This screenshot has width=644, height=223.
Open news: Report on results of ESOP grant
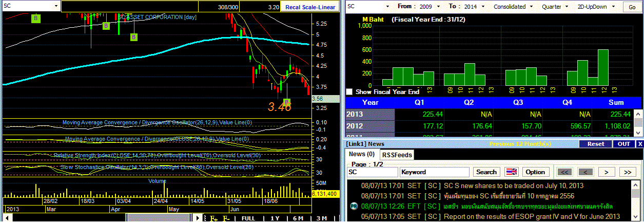coord(532,216)
